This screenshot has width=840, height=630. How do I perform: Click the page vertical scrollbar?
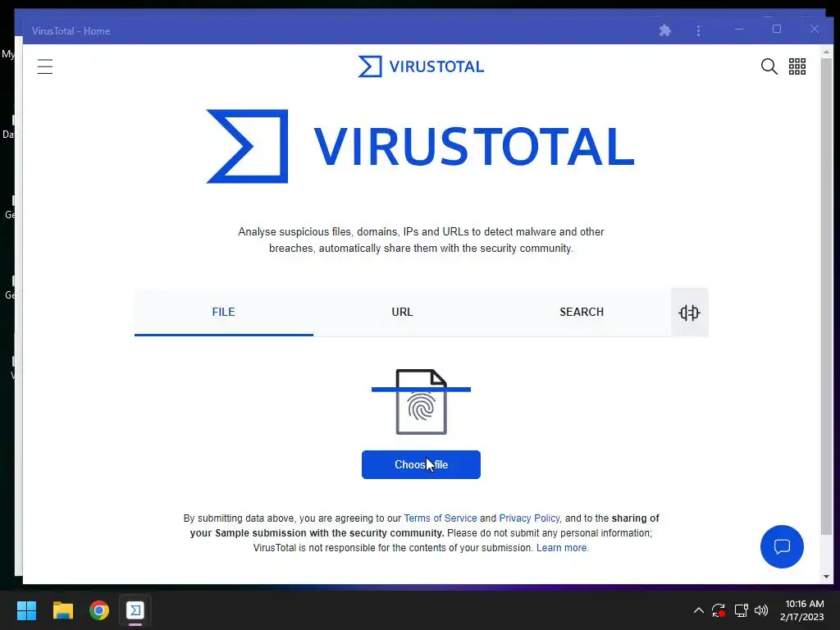826,294
